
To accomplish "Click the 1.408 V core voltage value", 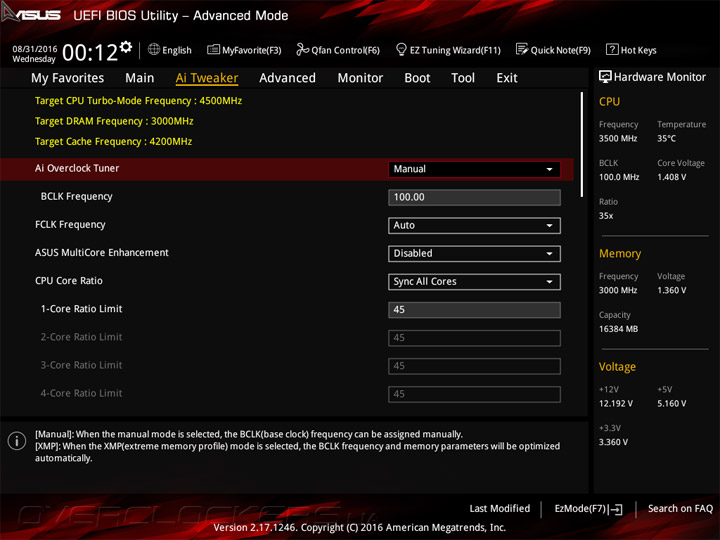I will tap(671, 177).
